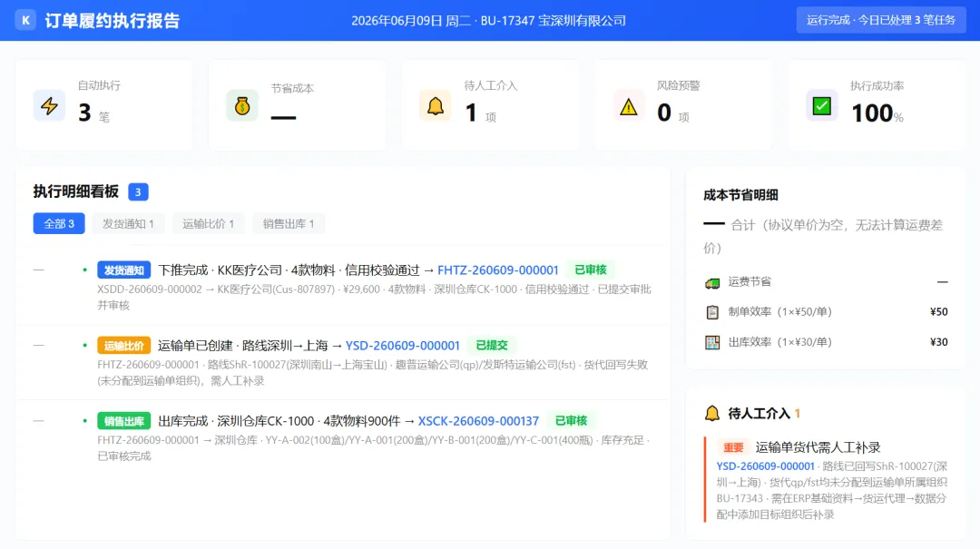Open link FHTZ-260609-000001
This screenshot has width=980, height=549.
[x=497, y=270]
